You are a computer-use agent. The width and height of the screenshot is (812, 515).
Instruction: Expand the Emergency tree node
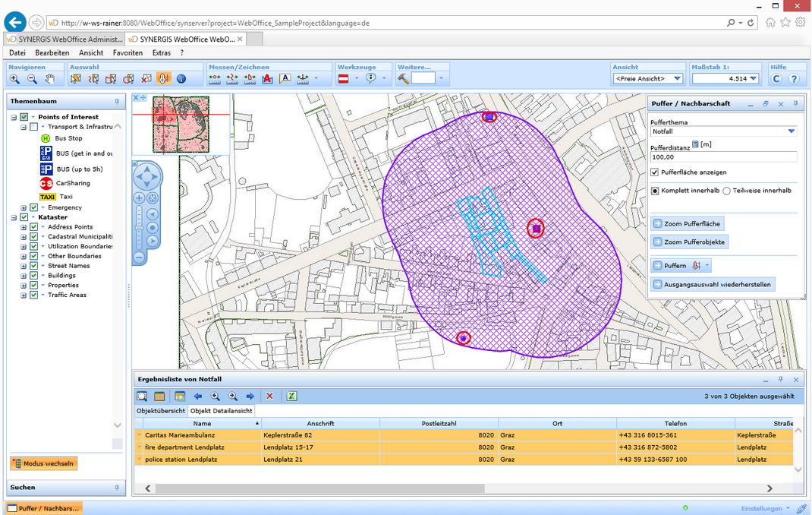(24, 207)
